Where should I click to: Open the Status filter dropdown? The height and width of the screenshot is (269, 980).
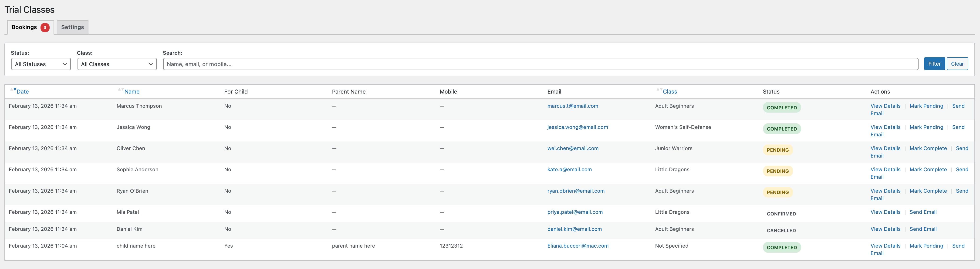[x=41, y=64]
